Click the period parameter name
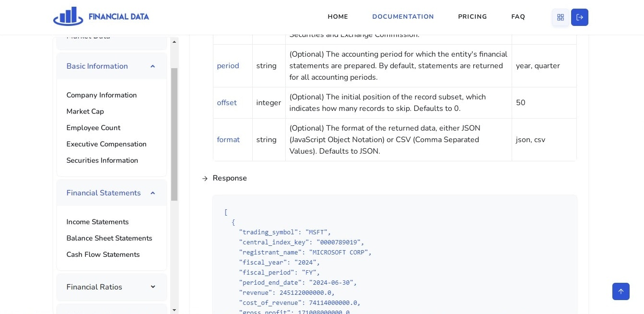 (x=228, y=66)
